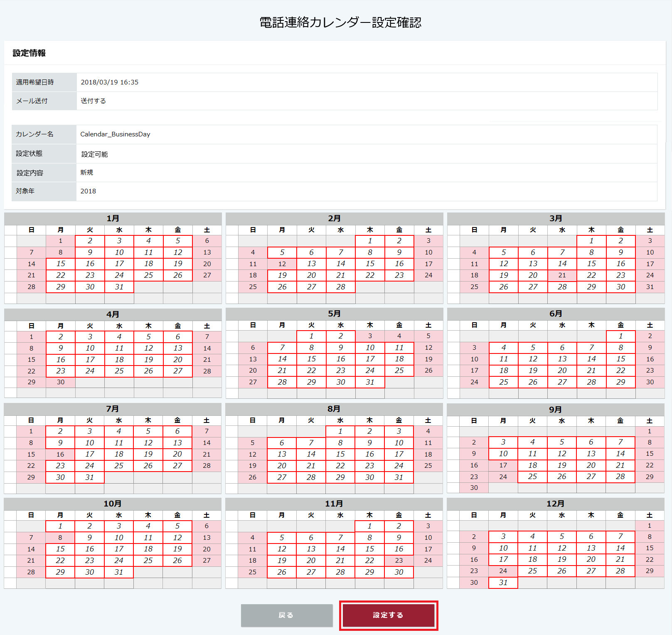Click the 設定可能 status value
The width and height of the screenshot is (672, 635).
pyautogui.click(x=95, y=154)
